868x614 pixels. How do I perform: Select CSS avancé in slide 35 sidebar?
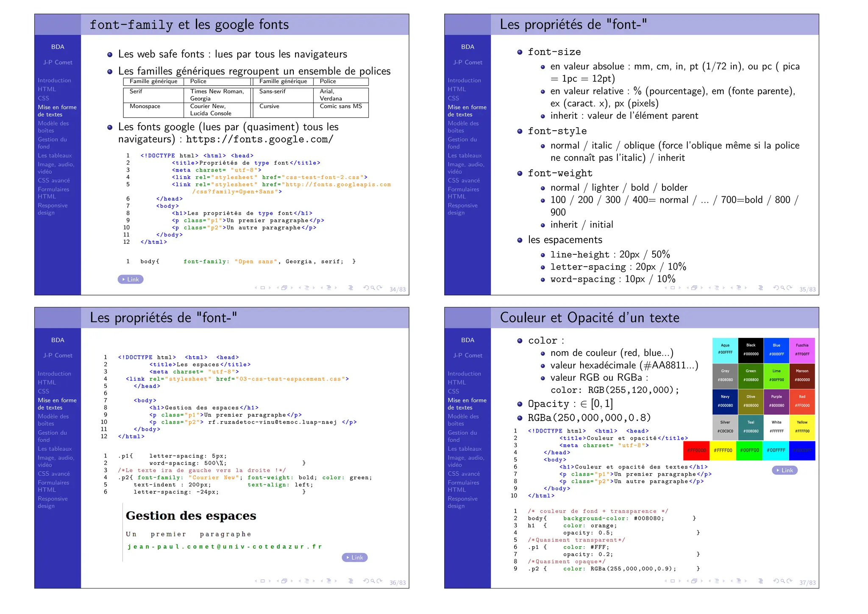(x=464, y=181)
